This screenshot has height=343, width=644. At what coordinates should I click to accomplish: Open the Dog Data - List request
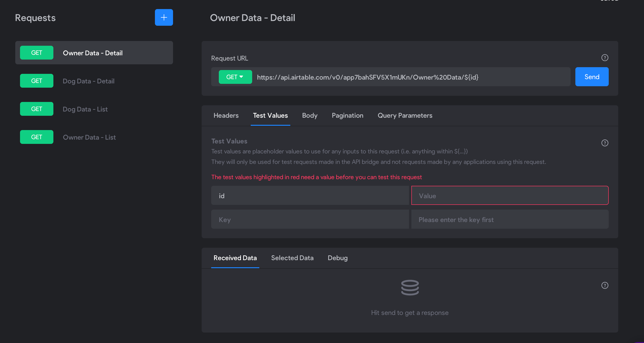pos(94,109)
